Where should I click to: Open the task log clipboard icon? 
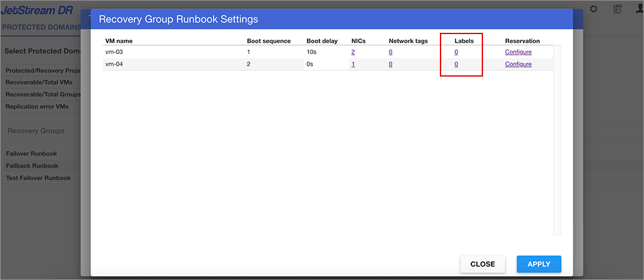click(617, 9)
